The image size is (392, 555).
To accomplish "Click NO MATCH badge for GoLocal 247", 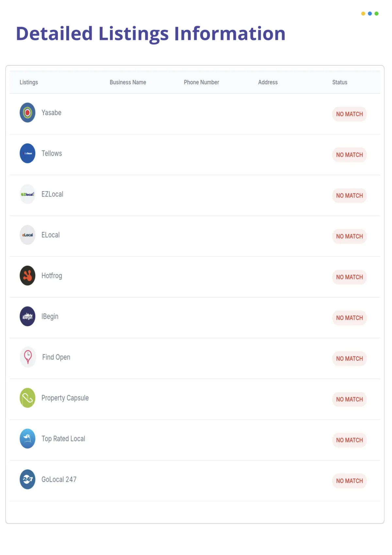I will (350, 481).
